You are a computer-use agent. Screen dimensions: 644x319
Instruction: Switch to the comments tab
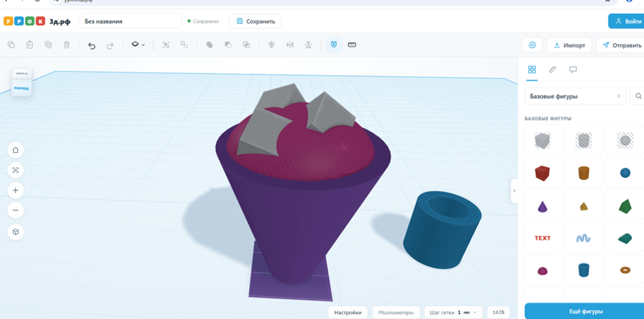point(573,69)
